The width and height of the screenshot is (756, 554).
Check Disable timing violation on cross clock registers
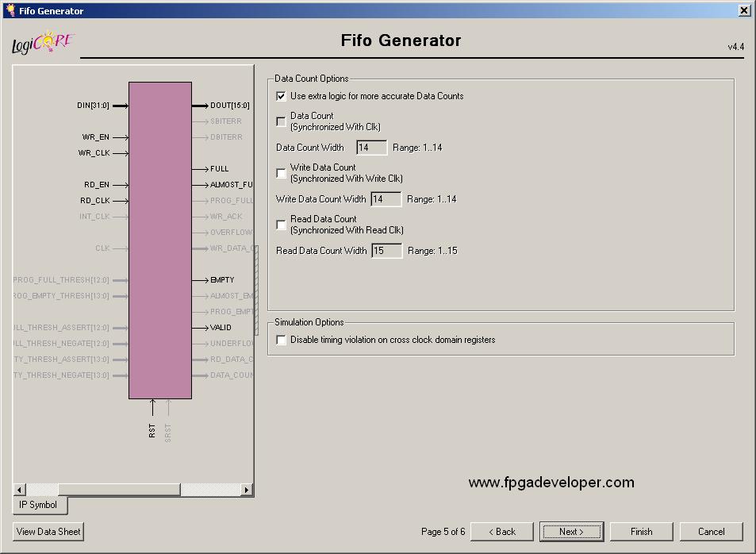281,340
